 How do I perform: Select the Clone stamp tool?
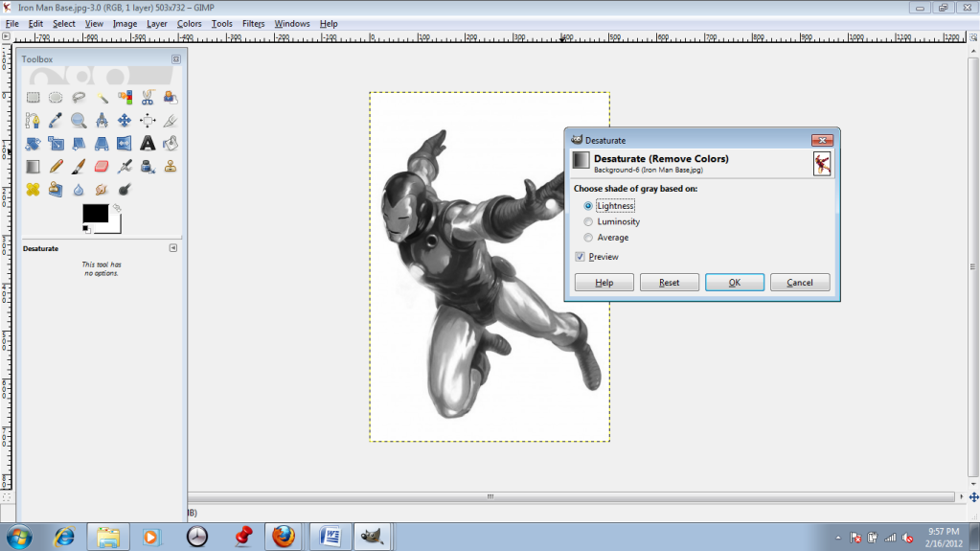click(170, 167)
